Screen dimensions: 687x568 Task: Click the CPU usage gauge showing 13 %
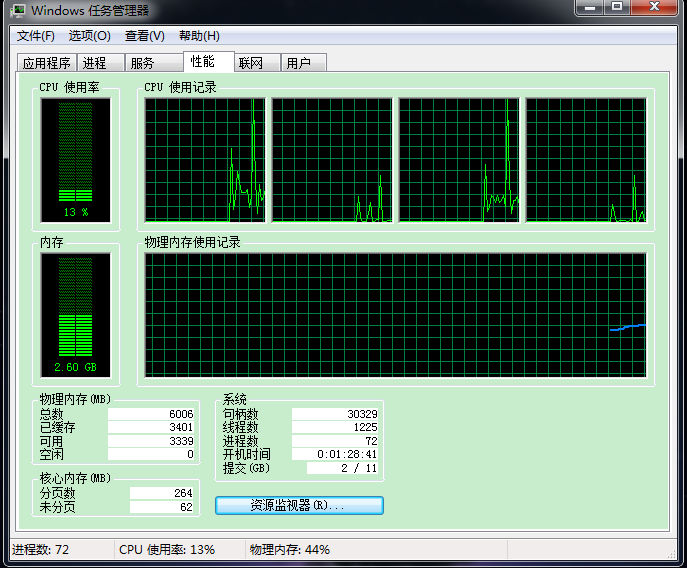pos(76,160)
